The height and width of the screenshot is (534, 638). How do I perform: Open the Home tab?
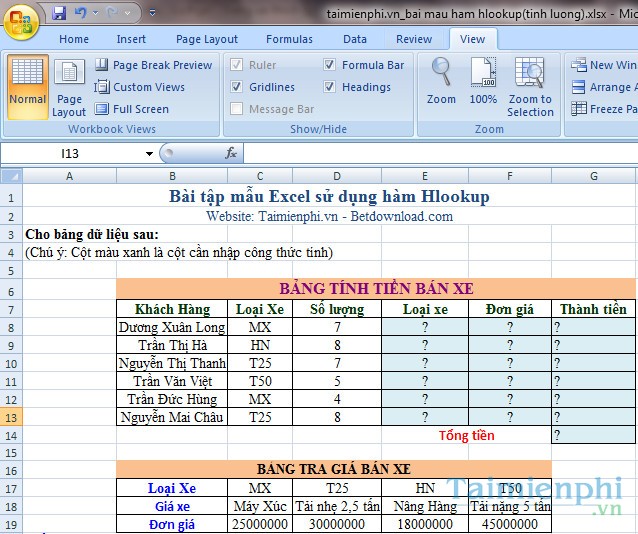coord(74,39)
